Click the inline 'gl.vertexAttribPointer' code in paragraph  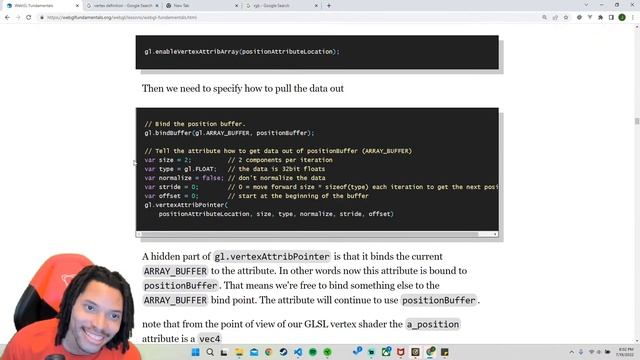[x=272, y=257]
